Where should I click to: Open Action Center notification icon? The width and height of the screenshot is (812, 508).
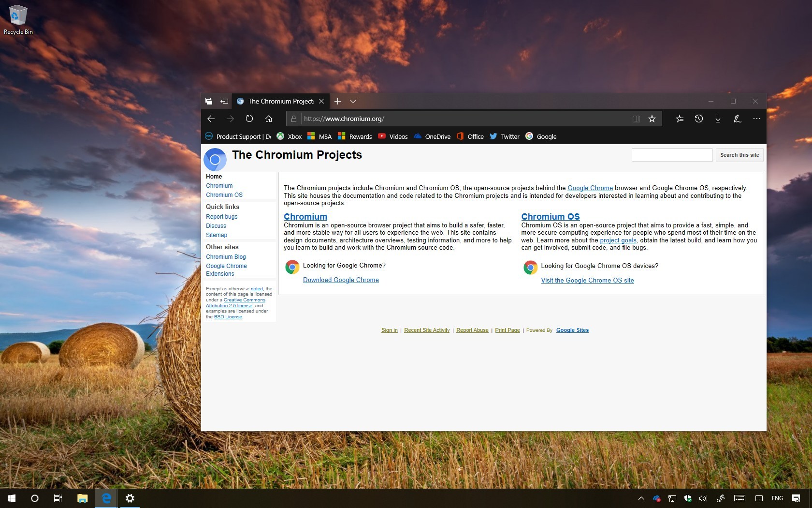click(796, 498)
